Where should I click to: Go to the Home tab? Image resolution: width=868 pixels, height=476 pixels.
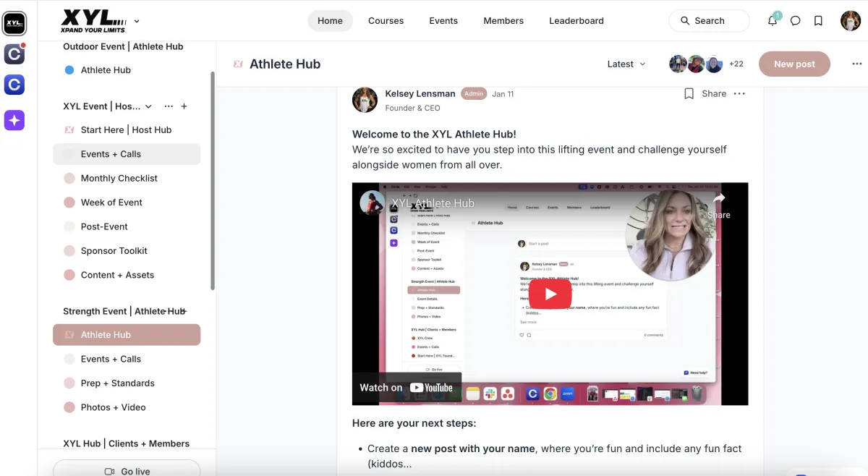click(x=330, y=21)
